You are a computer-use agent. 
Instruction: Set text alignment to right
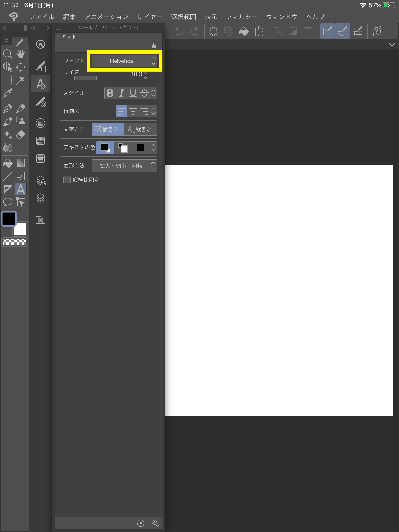click(x=144, y=111)
